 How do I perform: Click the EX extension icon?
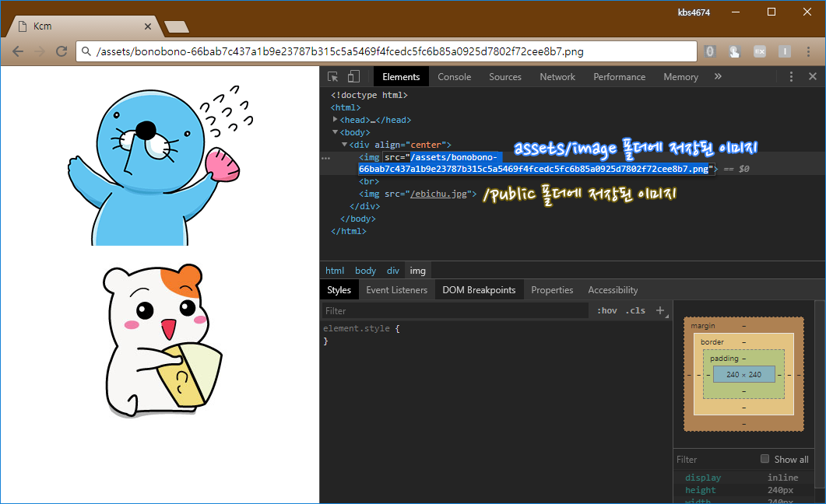(x=760, y=51)
